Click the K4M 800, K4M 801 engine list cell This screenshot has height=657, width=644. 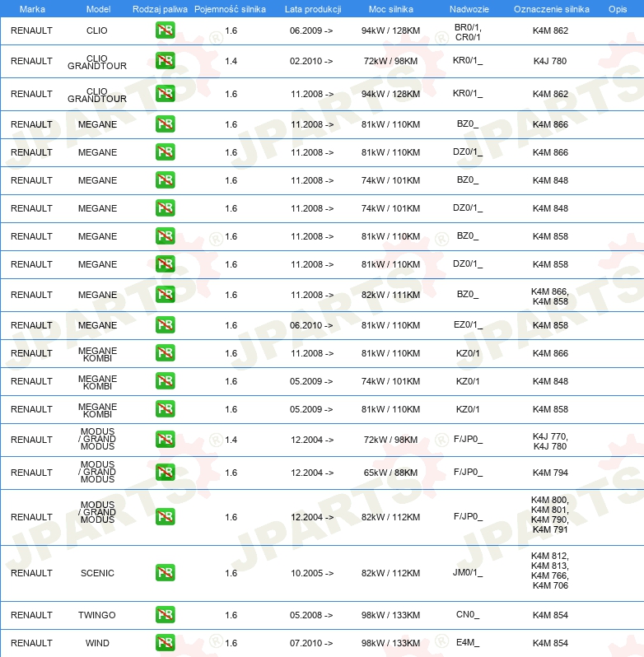[x=550, y=515]
